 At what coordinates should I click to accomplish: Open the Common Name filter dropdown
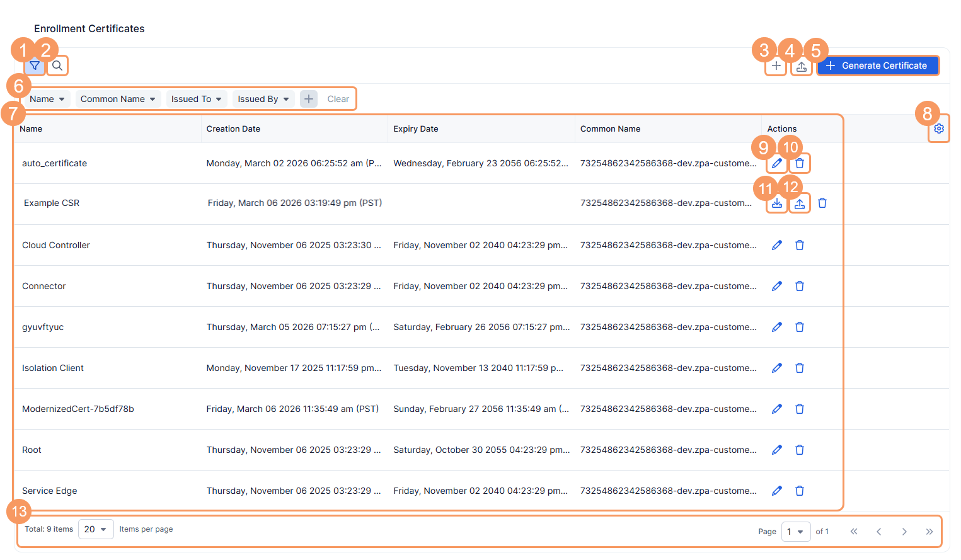[118, 99]
